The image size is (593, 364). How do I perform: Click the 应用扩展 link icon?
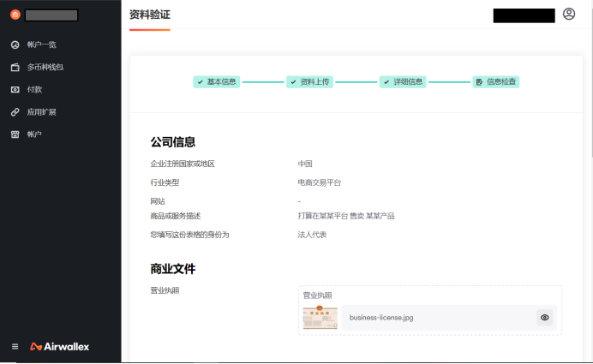point(15,112)
